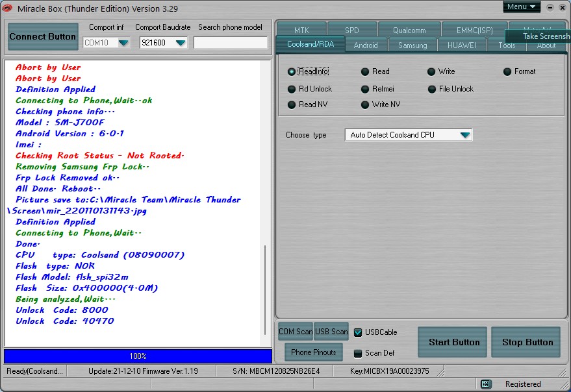Viewport: 571px width, 392px height.
Task: Switch to the MTK tab
Action: [301, 31]
